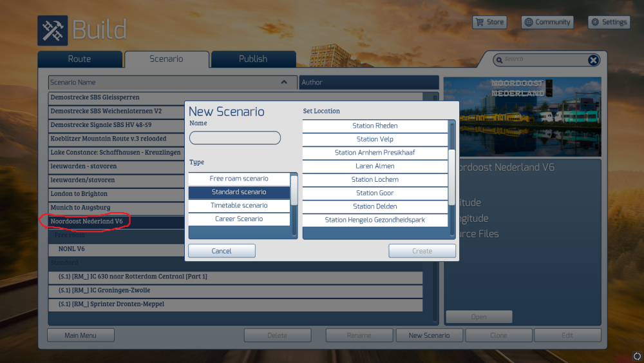Click the magnifier icon in the search box
The width and height of the screenshot is (644, 363).
499,60
